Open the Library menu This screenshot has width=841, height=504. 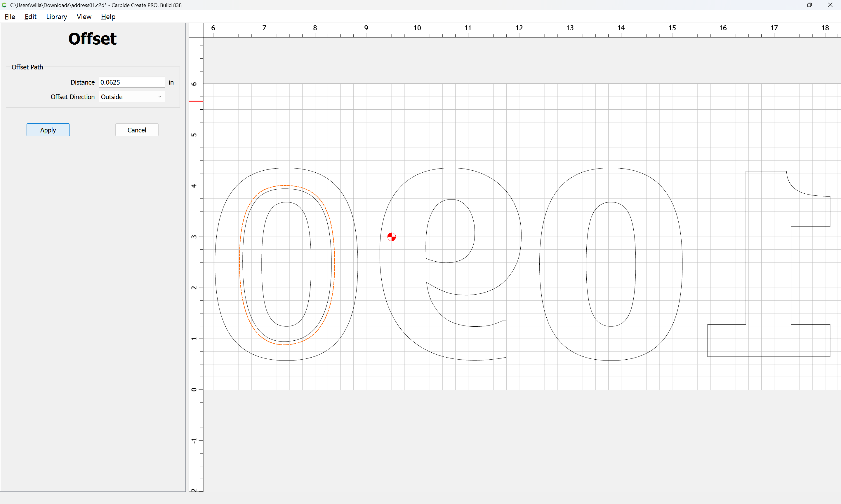tap(56, 17)
